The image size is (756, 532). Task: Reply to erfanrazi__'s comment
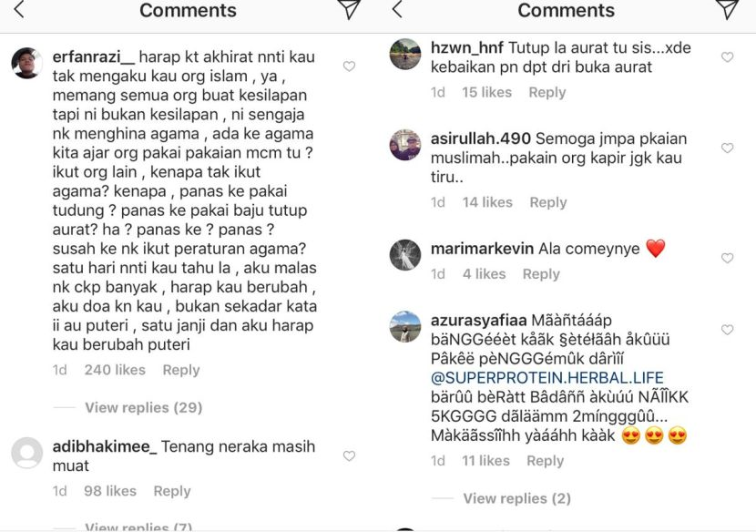(181, 370)
